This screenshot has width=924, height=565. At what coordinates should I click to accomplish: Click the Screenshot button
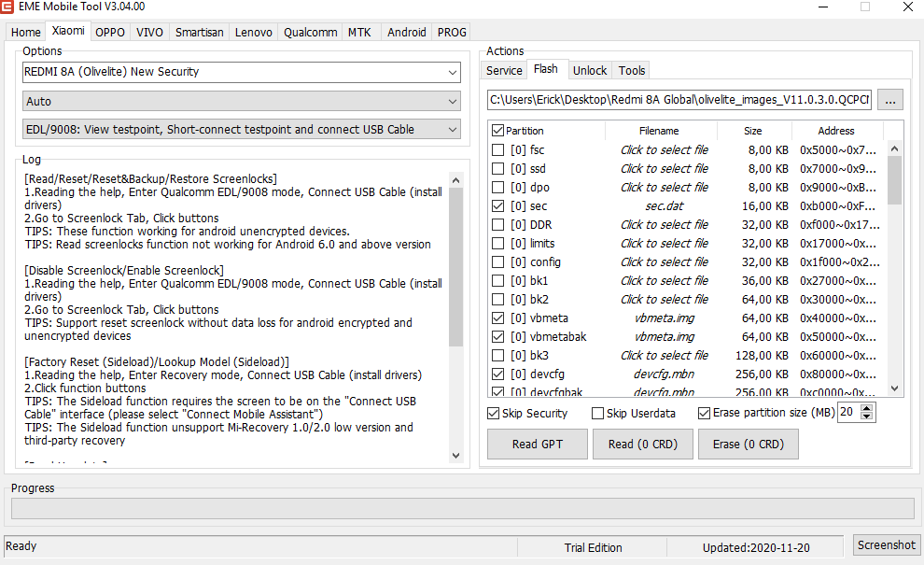coord(886,545)
